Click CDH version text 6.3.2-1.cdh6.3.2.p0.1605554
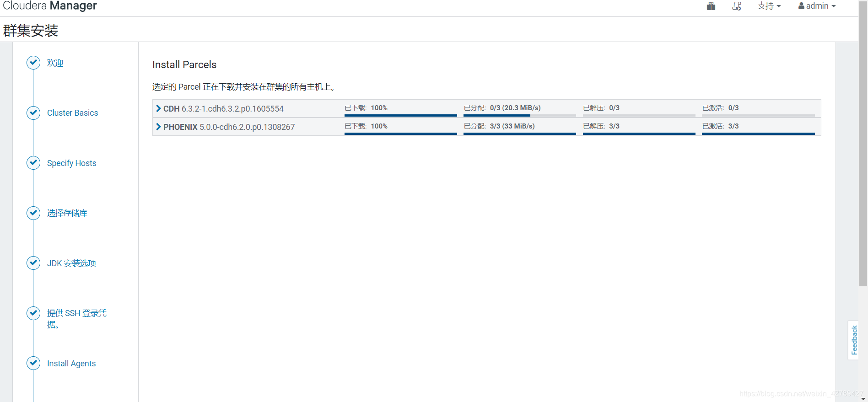Screen dimensions: 868x402 pos(232,109)
